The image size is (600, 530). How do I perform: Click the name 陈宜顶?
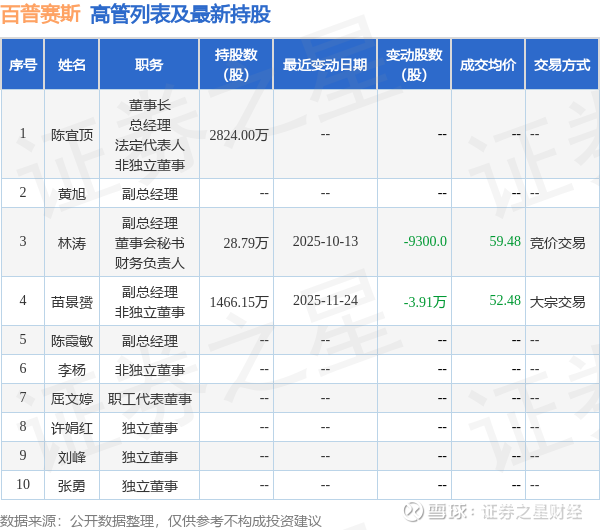[x=72, y=135]
